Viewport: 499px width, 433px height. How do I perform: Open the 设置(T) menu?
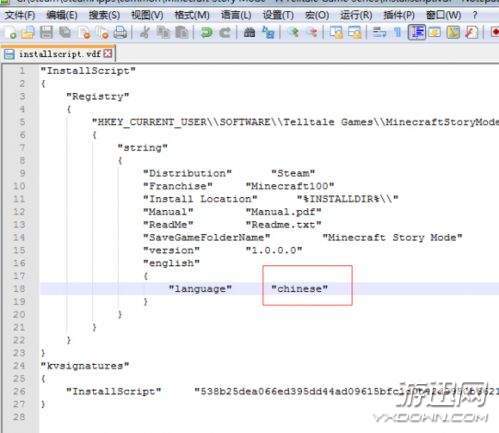click(278, 15)
